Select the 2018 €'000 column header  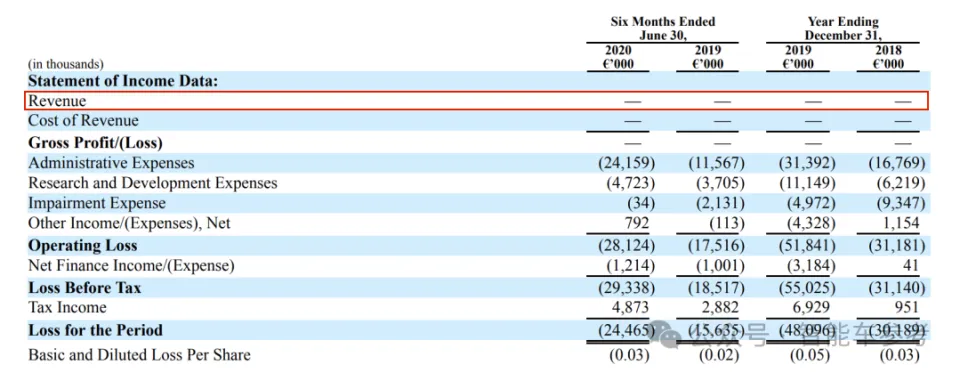(x=888, y=57)
